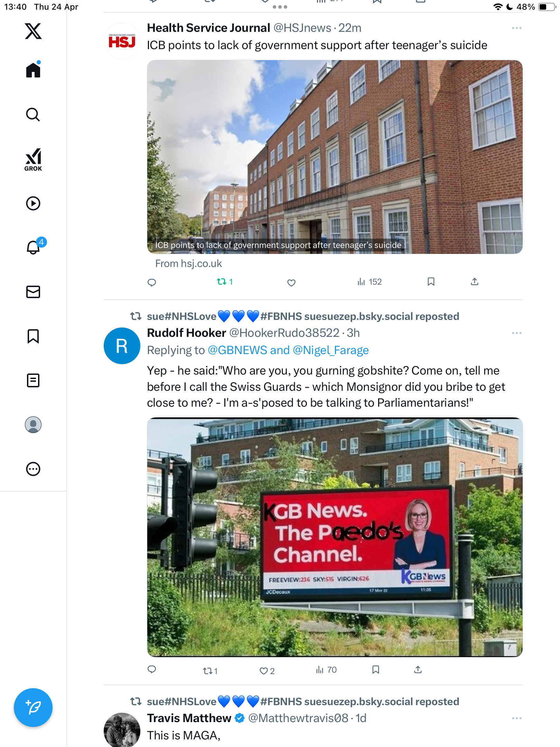Open more options on HSJ post
Image resolution: width=560 pixels, height=747 pixels.
click(x=516, y=28)
